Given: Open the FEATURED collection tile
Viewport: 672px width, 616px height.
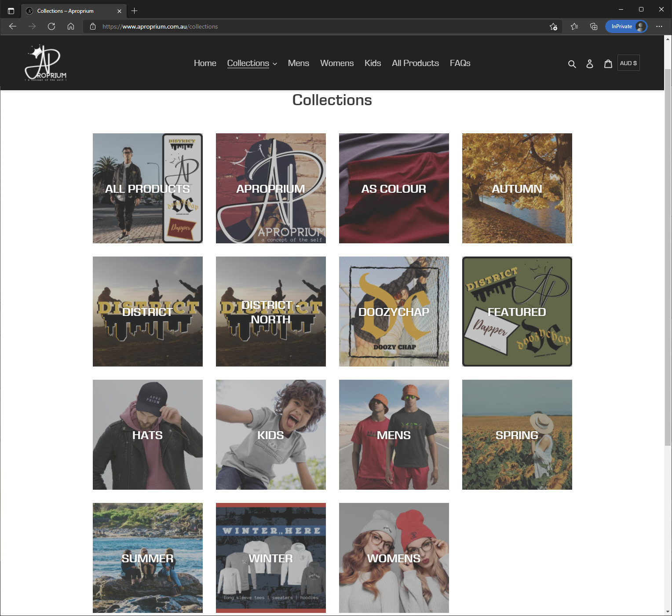Looking at the screenshot, I should (x=517, y=312).
